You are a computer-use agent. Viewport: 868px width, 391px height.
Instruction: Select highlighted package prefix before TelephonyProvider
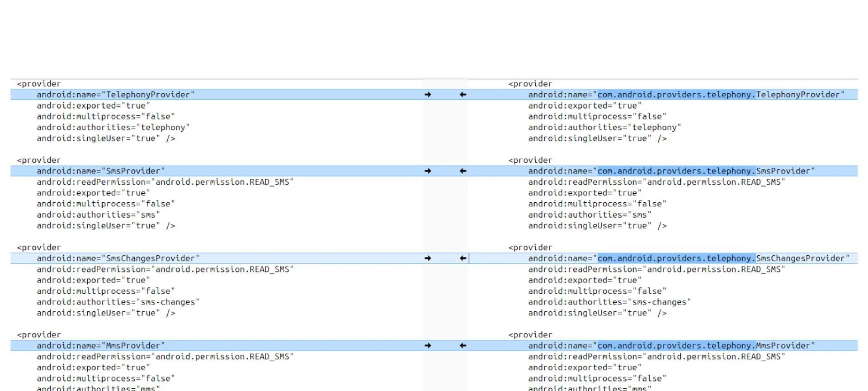click(676, 95)
